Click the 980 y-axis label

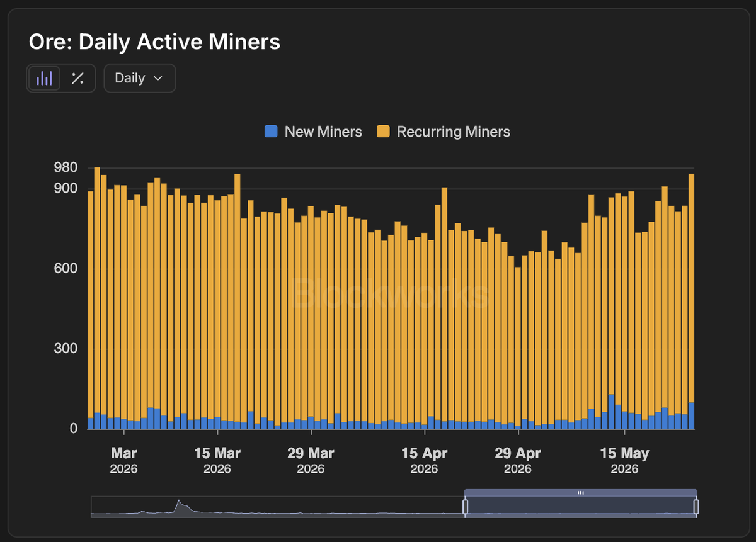click(x=66, y=167)
